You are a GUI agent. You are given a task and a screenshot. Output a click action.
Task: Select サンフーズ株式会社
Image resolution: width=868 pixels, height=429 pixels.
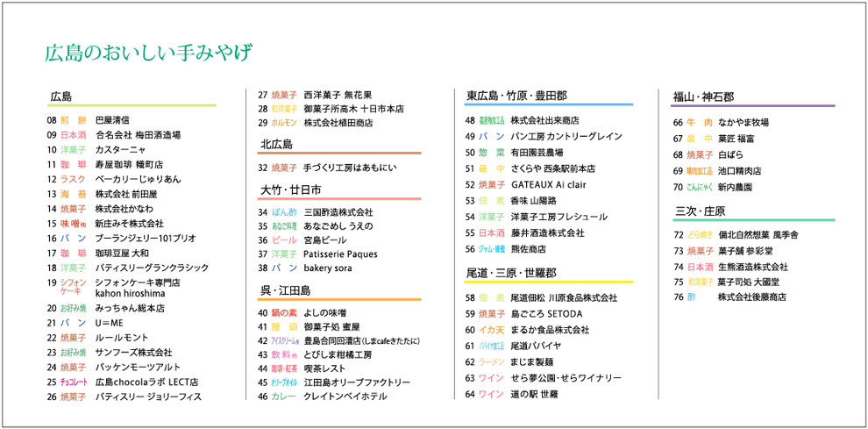pyautogui.click(x=133, y=353)
